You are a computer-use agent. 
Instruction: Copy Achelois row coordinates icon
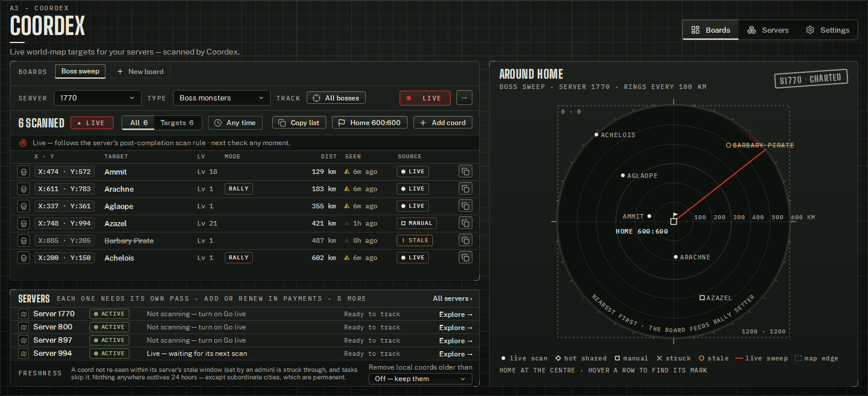click(x=466, y=258)
